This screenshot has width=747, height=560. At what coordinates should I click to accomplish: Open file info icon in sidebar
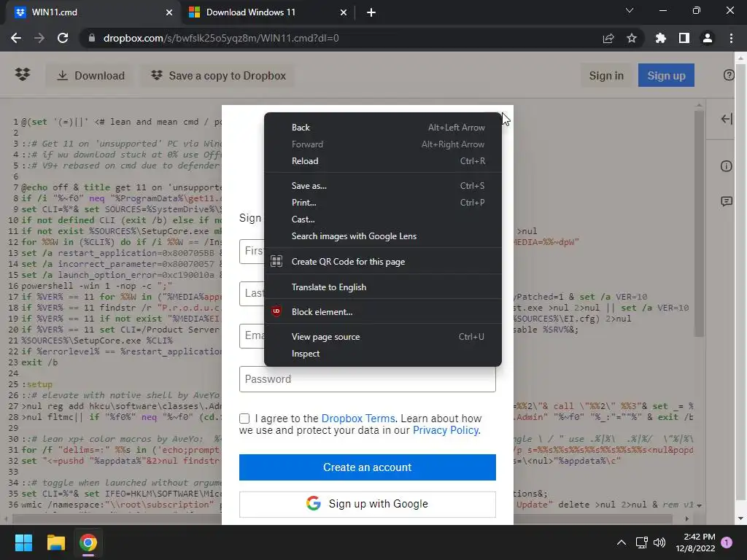click(x=726, y=166)
